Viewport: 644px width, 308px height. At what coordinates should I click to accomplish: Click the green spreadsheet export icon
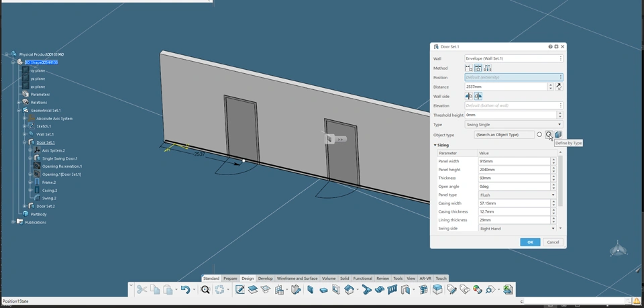(x=508, y=289)
